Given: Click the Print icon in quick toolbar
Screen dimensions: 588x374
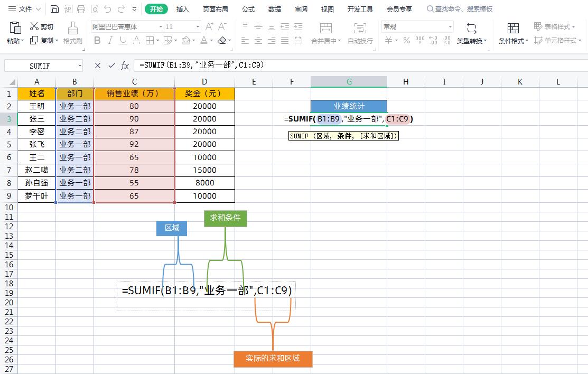Looking at the screenshot, I should (x=81, y=9).
